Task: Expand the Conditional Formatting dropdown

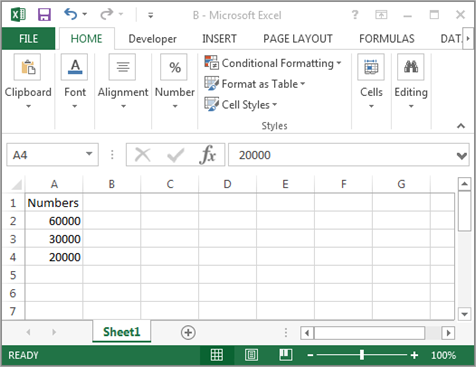Action: coord(339,63)
